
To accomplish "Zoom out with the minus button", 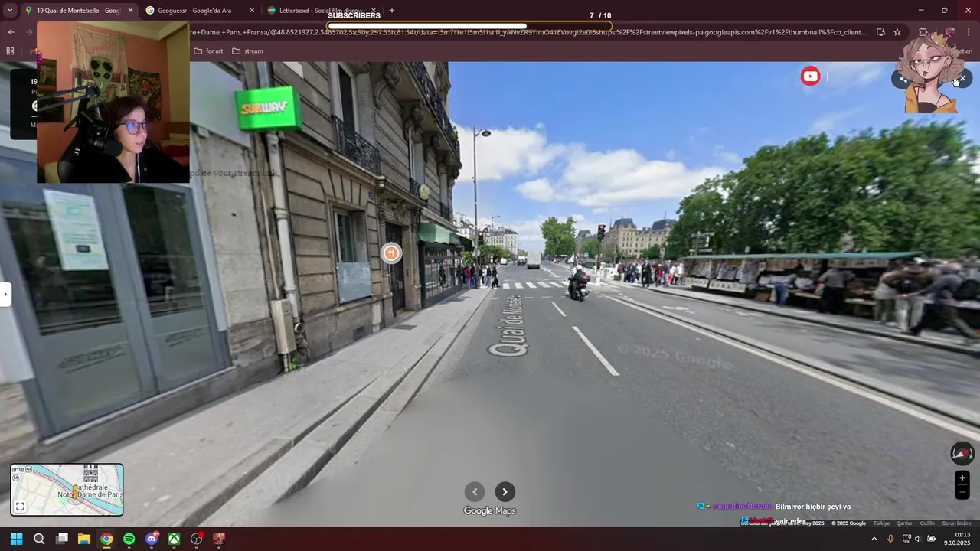I will (x=962, y=493).
